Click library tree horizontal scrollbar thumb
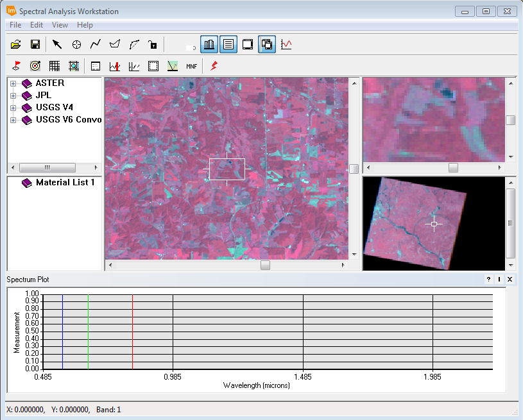This screenshot has height=420, width=523. pos(47,167)
